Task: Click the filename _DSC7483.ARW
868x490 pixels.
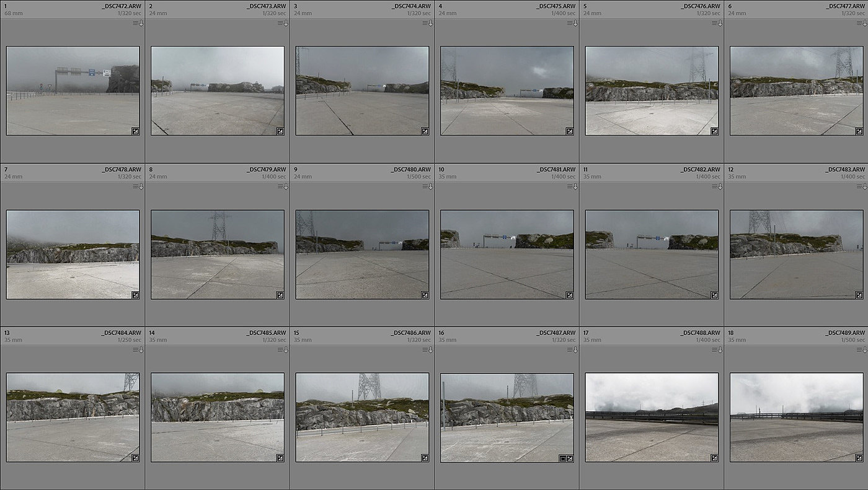Action: point(845,169)
